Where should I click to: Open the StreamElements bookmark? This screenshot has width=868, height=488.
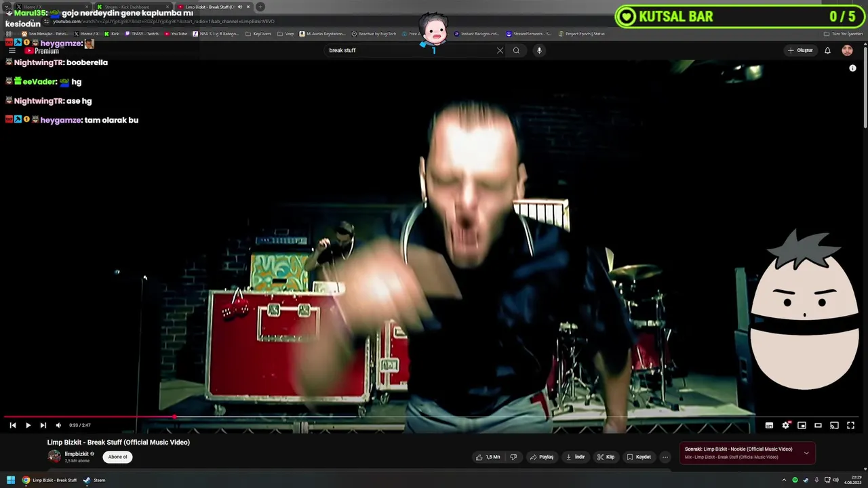529,33
